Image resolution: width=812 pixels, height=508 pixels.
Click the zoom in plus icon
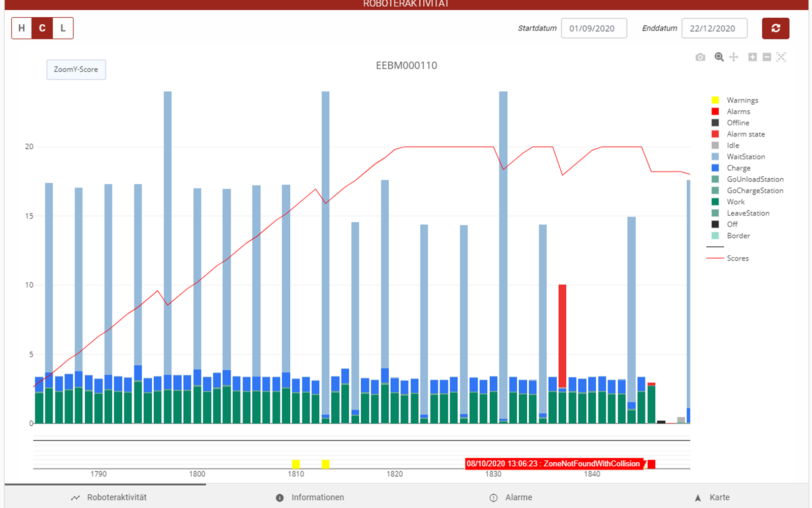(x=753, y=57)
